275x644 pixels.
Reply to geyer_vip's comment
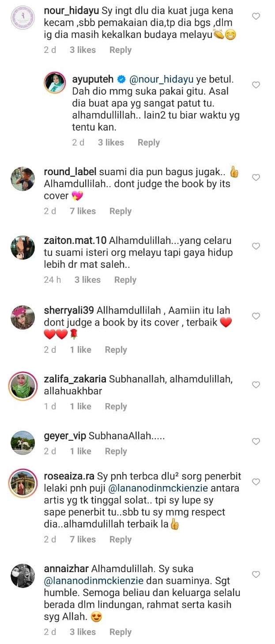point(116,451)
